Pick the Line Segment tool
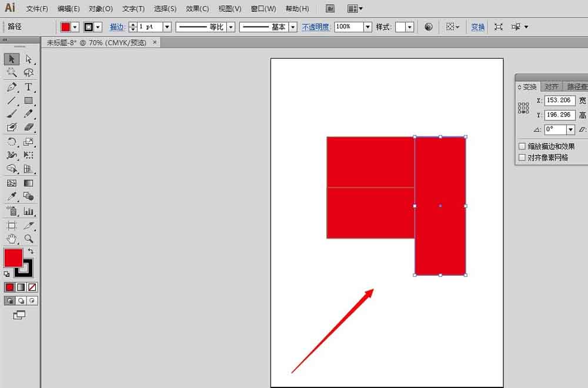Image resolution: width=588 pixels, height=388 pixels. 12,101
